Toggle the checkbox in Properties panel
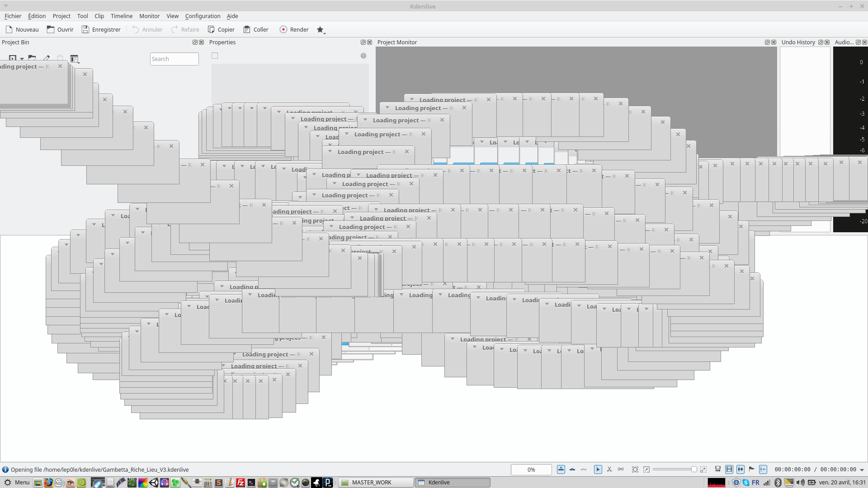The width and height of the screenshot is (868, 488). [x=215, y=56]
